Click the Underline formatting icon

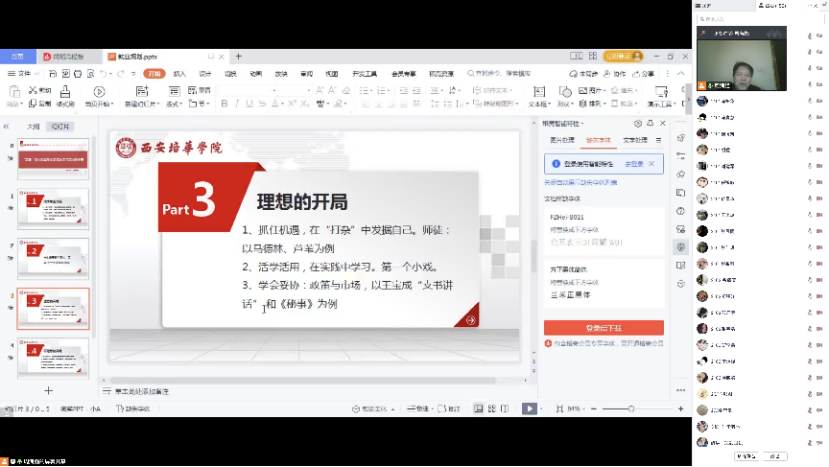pyautogui.click(x=250, y=103)
